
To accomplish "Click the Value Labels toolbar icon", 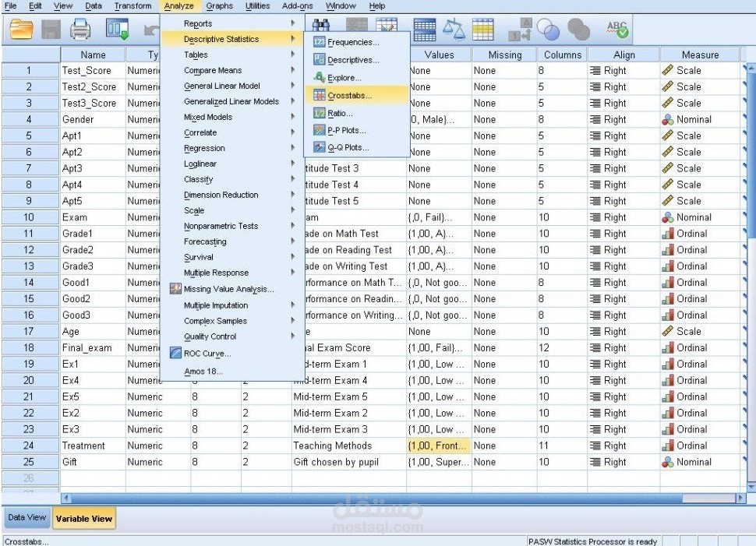I will (x=520, y=30).
